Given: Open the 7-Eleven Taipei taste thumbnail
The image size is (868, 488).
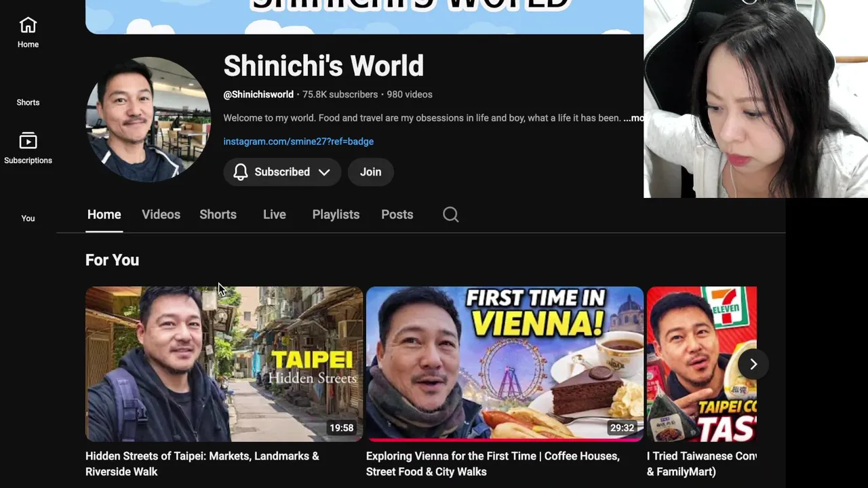Looking at the screenshot, I should point(702,364).
